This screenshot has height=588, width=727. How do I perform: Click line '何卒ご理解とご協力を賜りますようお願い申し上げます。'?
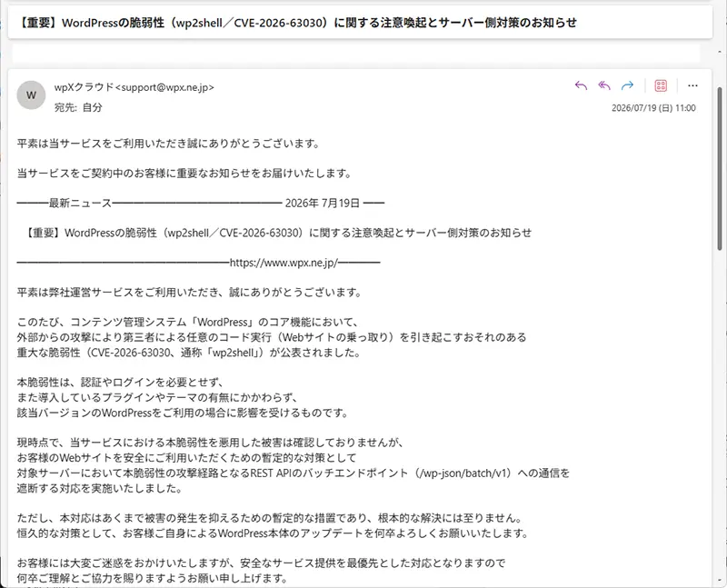pyautogui.click(x=153, y=578)
